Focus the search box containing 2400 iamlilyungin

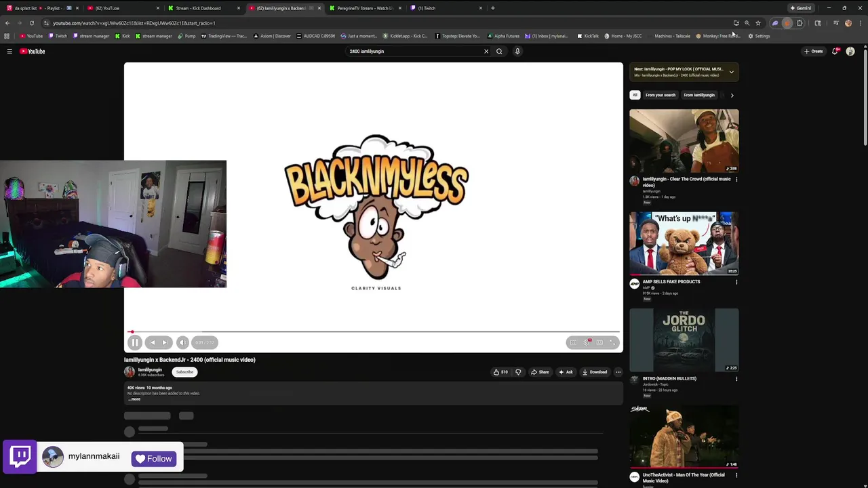tap(414, 52)
